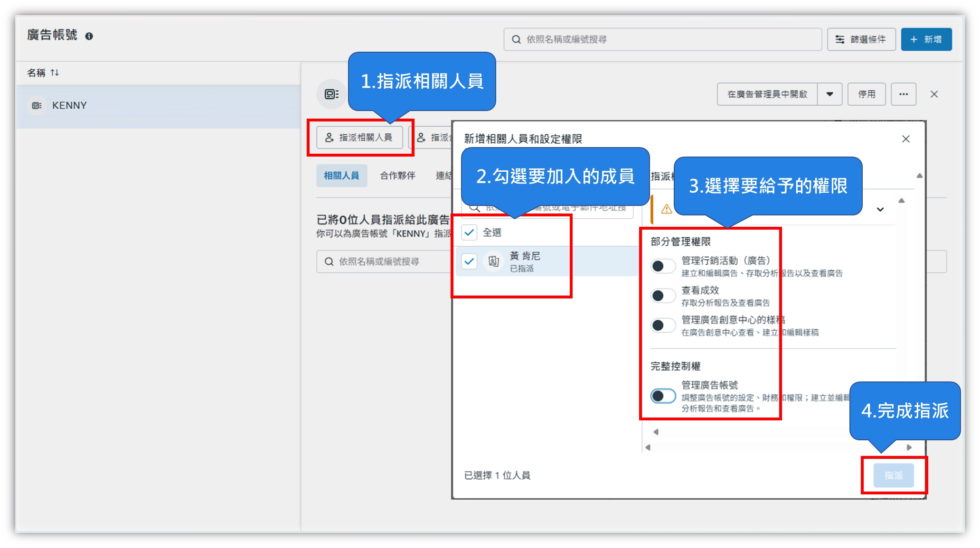Viewport: 980px width, 548px height.
Task: Click the filter icon on 篩選條件
Action: [x=839, y=39]
